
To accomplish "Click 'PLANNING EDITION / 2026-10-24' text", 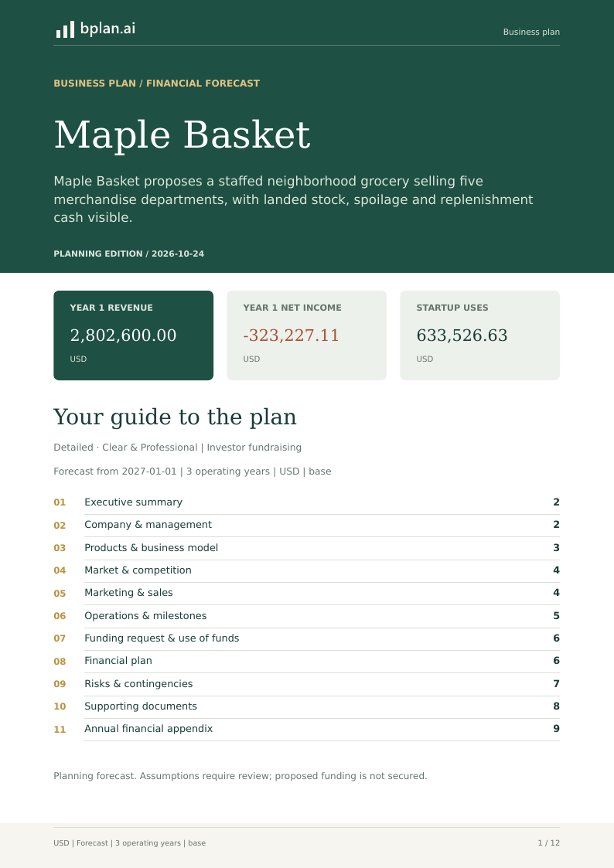I will [128, 254].
